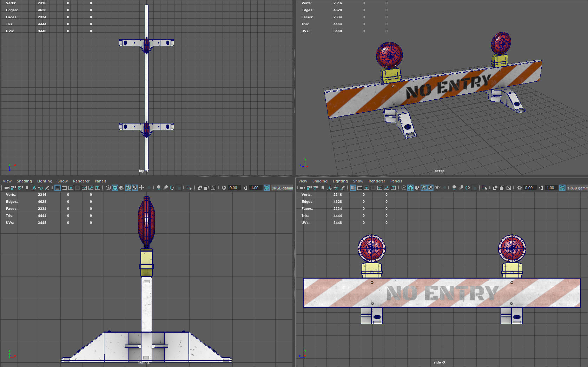Open Lighting menu in side panel
Viewport: 588px width, 367px height.
point(340,181)
